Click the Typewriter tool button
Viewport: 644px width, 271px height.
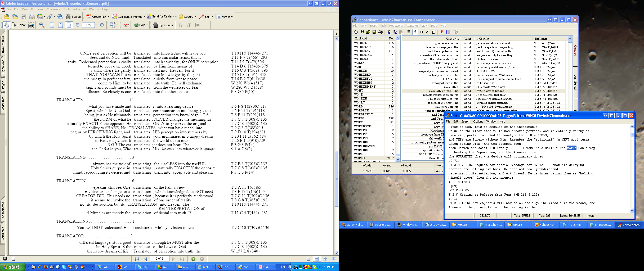(x=163, y=25)
